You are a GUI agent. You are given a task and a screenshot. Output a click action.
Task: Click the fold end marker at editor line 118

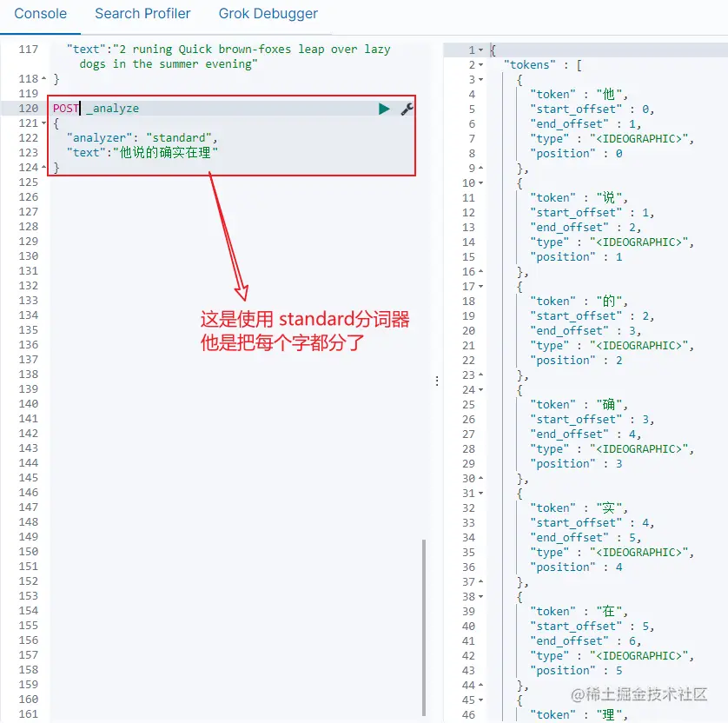point(44,78)
